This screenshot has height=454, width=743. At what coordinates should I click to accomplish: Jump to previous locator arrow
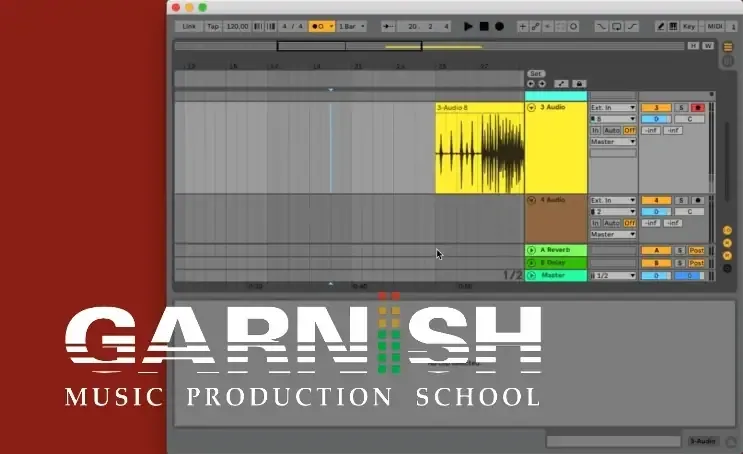coord(531,84)
